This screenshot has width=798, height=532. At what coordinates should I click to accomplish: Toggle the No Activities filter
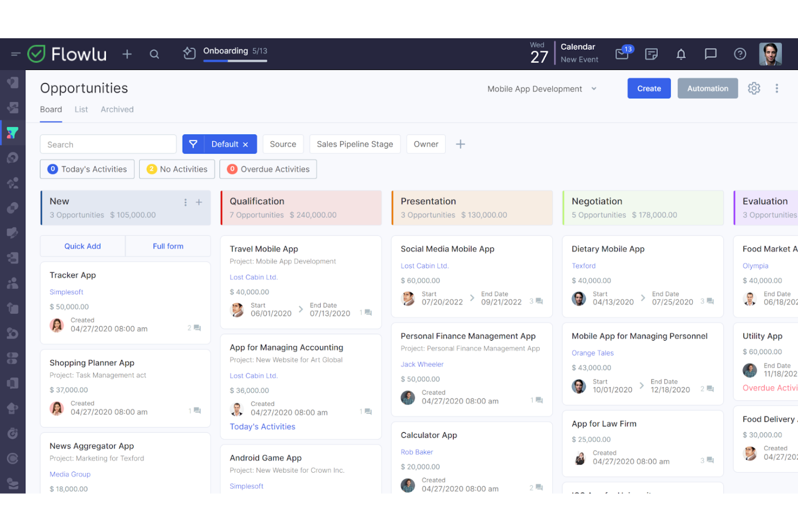pyautogui.click(x=177, y=169)
